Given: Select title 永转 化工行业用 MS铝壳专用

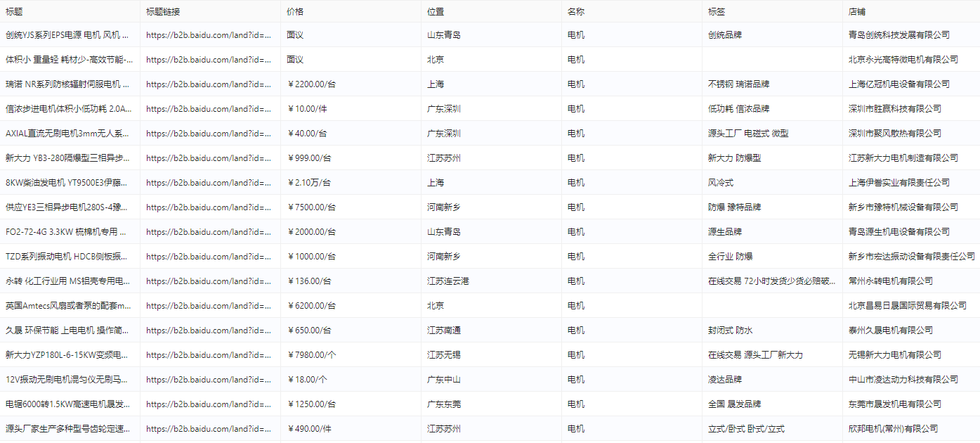Looking at the screenshot, I should pyautogui.click(x=67, y=281).
